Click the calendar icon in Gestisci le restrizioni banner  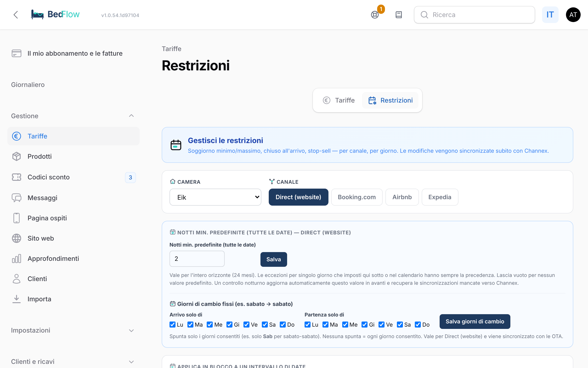pyautogui.click(x=176, y=145)
